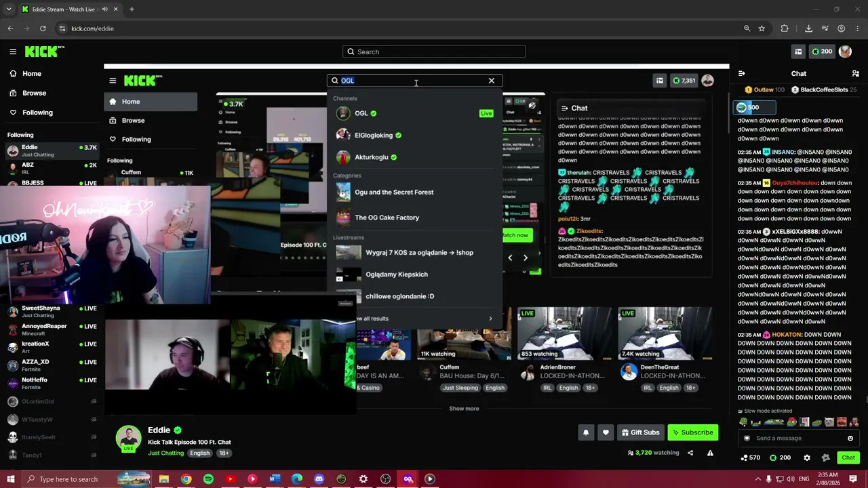Open a new Chrome tab
The height and width of the screenshot is (488, 868).
[132, 9]
